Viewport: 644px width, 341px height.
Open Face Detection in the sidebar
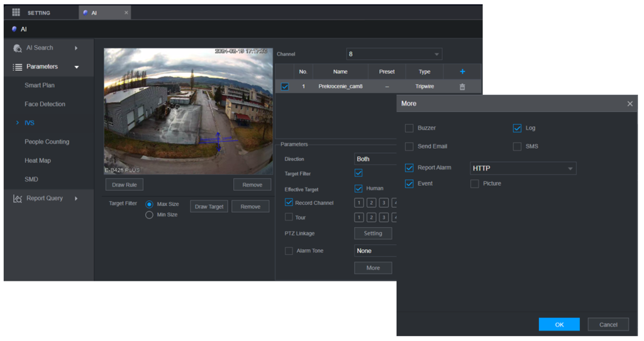(45, 104)
